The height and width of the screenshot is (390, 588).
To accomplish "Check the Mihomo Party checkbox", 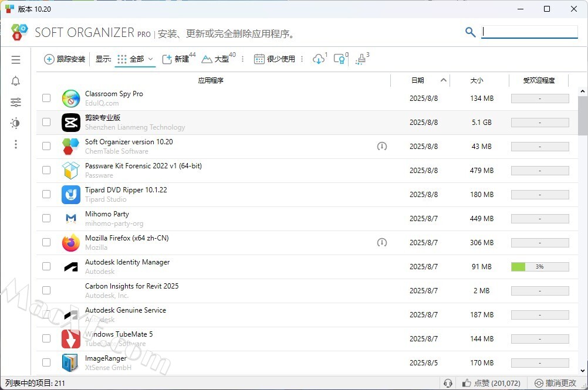I will pyautogui.click(x=46, y=218).
